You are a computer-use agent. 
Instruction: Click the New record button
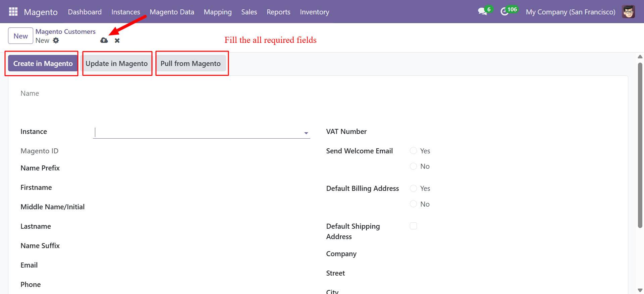coord(20,36)
